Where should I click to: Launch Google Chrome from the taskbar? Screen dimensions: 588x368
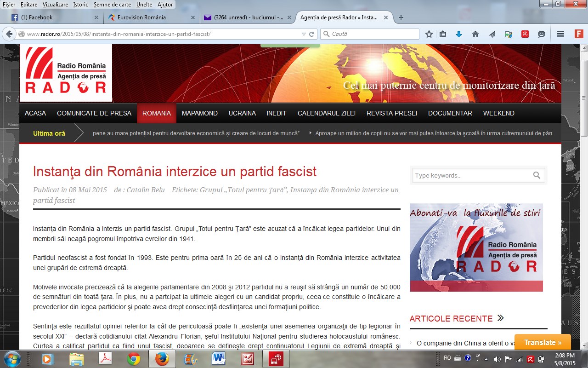[134, 358]
